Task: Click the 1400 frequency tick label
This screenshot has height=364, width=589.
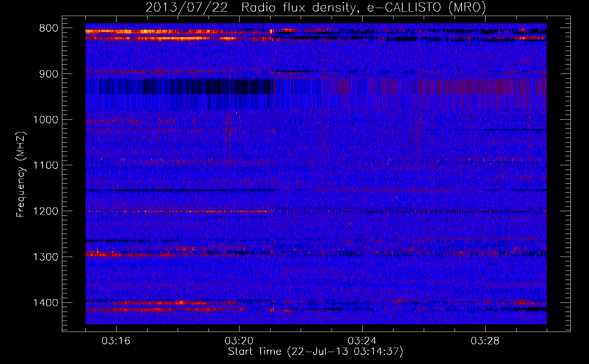Action: click(46, 303)
